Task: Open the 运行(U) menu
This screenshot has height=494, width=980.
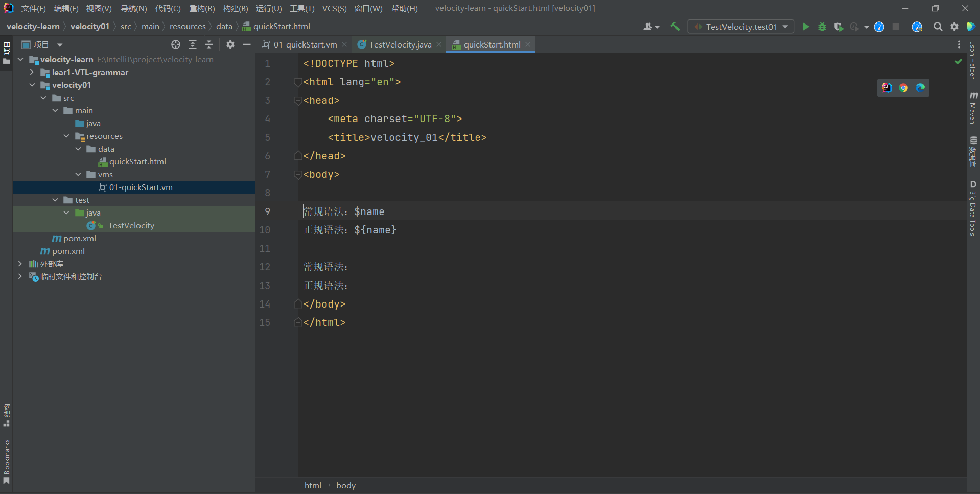Action: (x=269, y=9)
